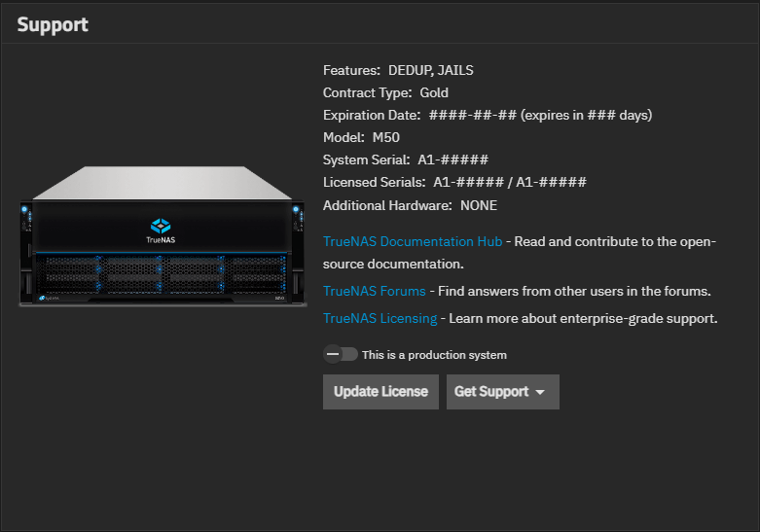The image size is (760, 532).
Task: Open the TrueNAS Documentation Hub link
Action: (x=413, y=241)
